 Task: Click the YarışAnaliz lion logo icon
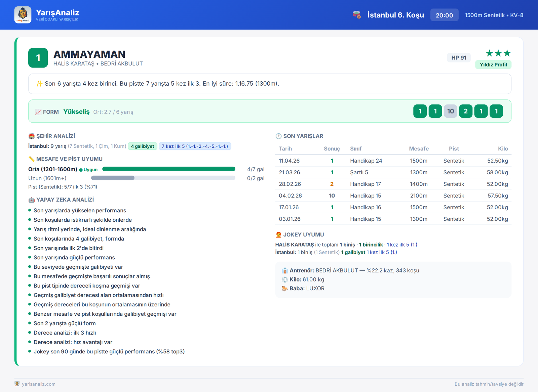click(23, 15)
